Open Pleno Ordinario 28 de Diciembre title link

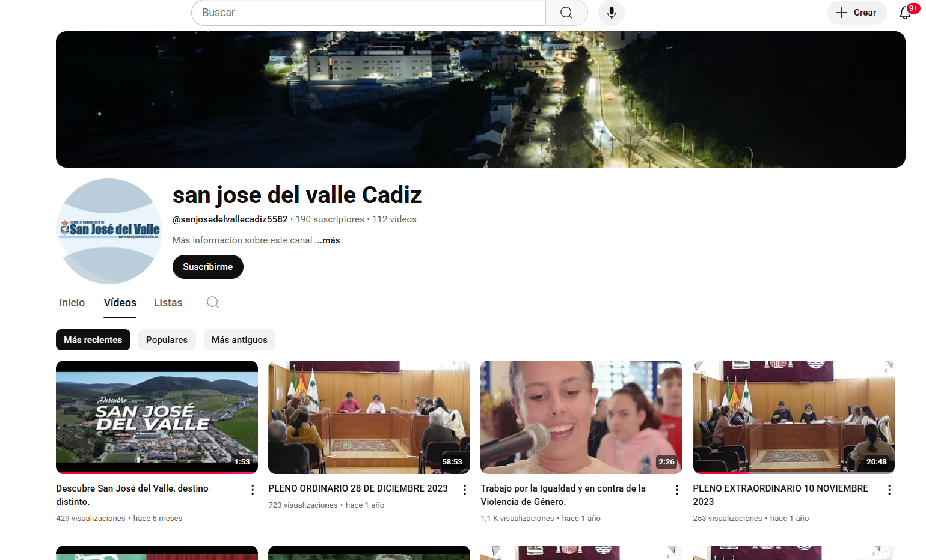pyautogui.click(x=358, y=488)
